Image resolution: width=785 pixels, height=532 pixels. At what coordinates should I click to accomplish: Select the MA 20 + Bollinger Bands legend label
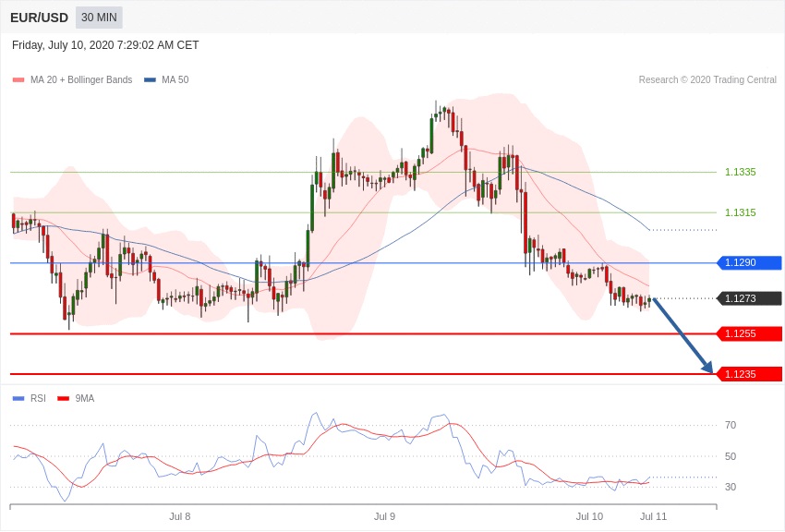click(81, 80)
